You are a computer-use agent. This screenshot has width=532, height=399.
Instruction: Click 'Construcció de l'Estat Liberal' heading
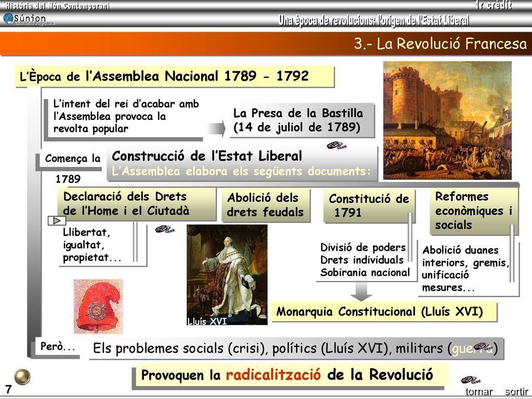tap(207, 156)
